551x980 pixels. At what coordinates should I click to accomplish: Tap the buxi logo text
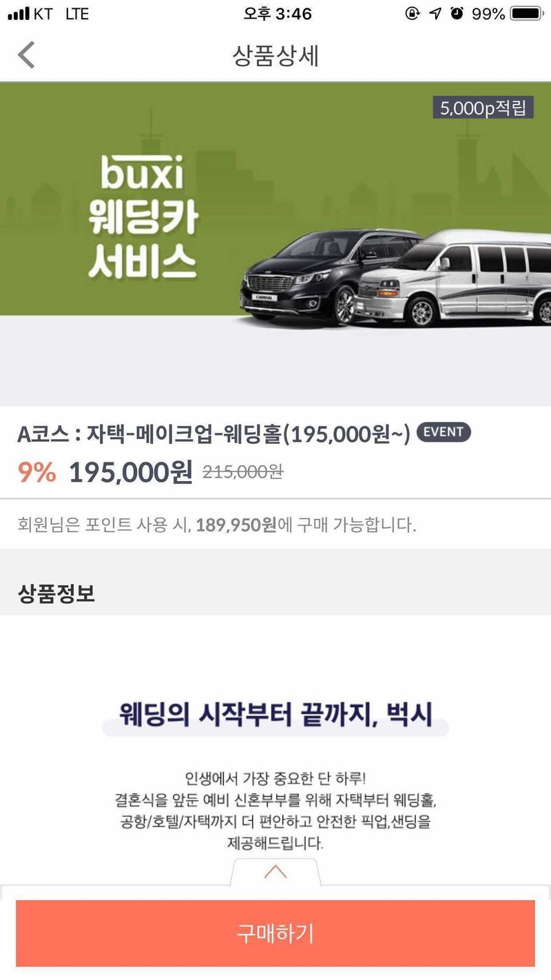coord(142,174)
